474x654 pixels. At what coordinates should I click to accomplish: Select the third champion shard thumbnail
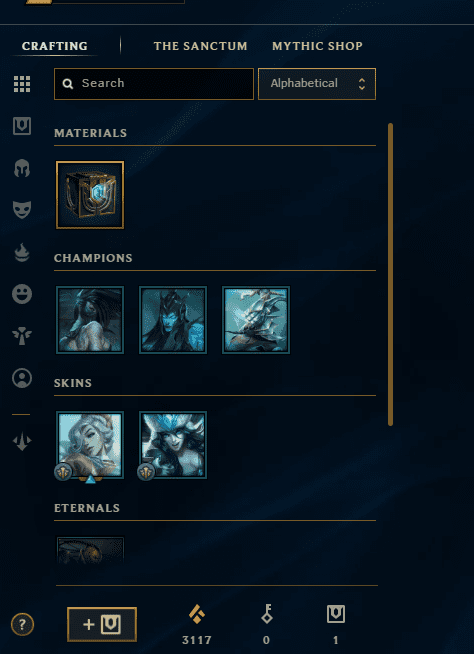point(256,320)
